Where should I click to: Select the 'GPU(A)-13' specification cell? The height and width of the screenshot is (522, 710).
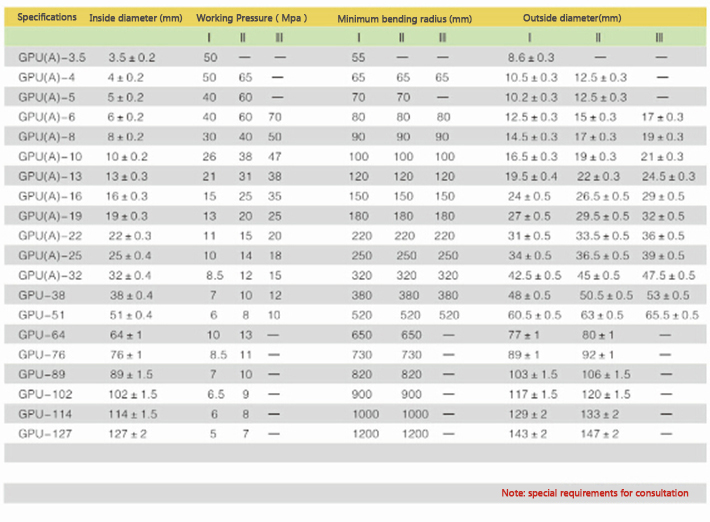pyautogui.click(x=50, y=177)
